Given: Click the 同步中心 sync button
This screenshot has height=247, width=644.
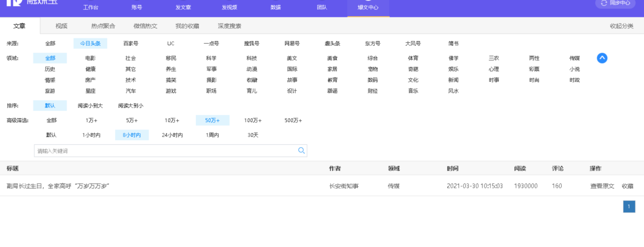Looking at the screenshot, I should (x=616, y=3).
